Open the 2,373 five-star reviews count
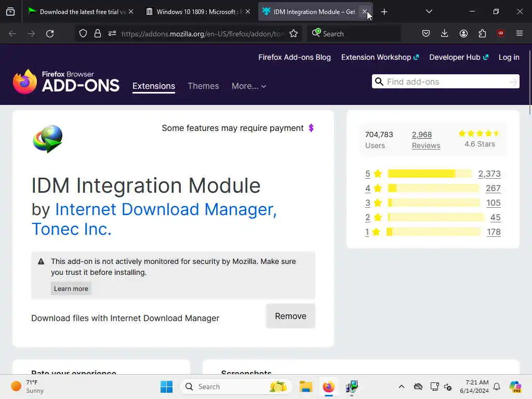This screenshot has height=399, width=532. (489, 174)
